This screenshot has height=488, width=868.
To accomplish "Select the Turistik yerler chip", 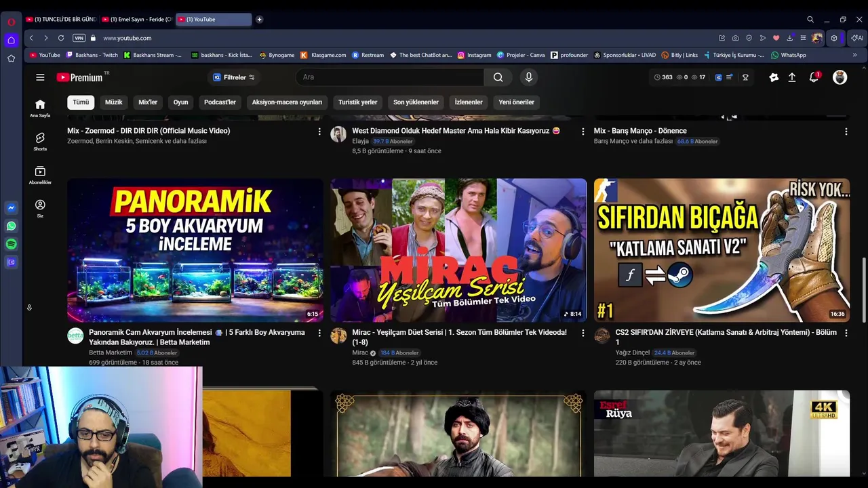I will [357, 102].
